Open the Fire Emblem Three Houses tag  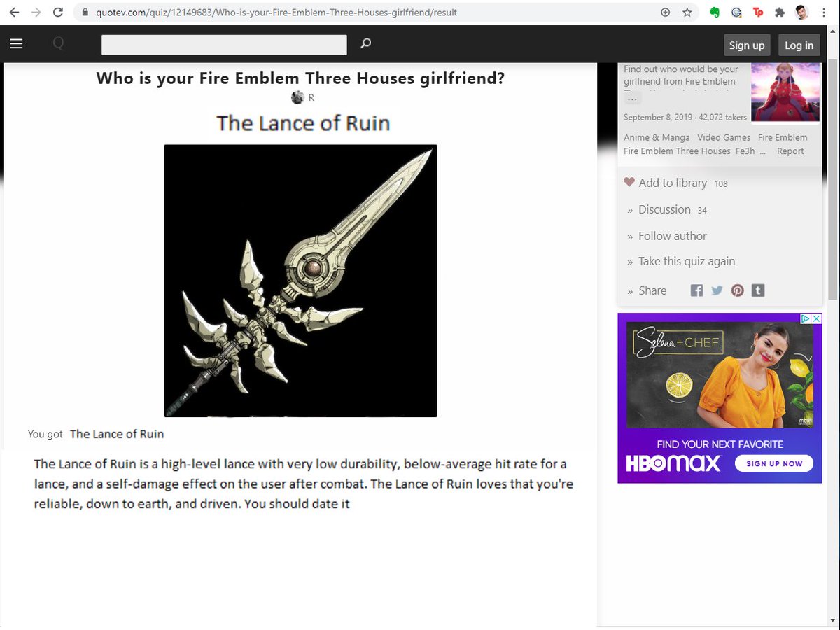click(x=677, y=151)
